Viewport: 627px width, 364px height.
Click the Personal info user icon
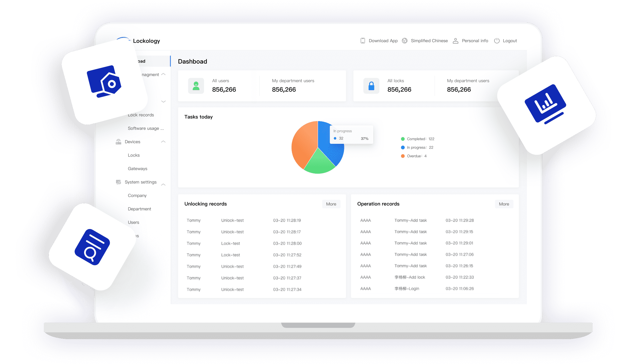point(456,41)
